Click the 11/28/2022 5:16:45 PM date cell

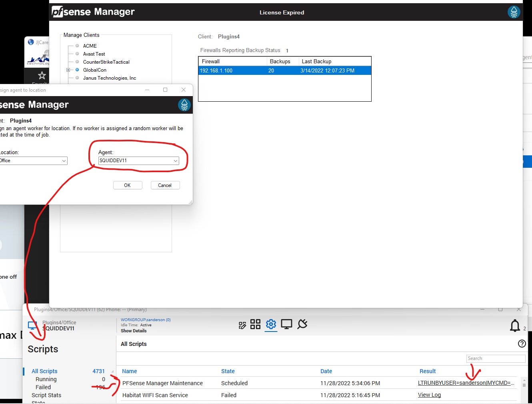350,395
